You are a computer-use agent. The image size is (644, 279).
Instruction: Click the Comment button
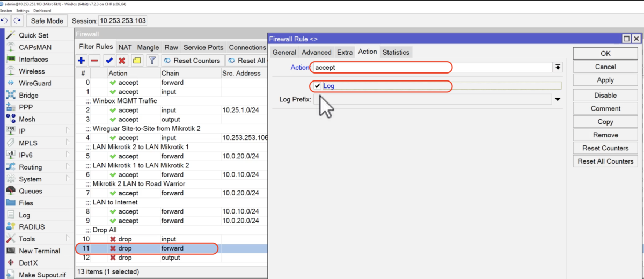click(x=605, y=108)
